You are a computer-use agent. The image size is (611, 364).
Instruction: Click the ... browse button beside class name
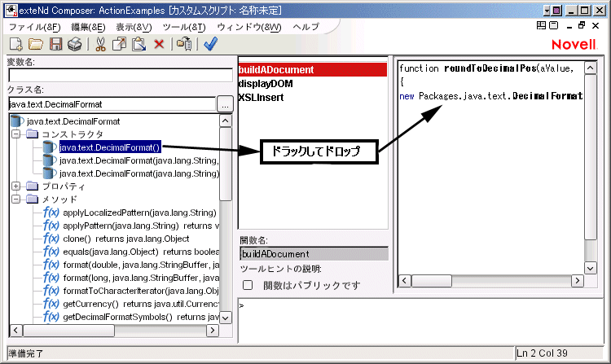[225, 104]
